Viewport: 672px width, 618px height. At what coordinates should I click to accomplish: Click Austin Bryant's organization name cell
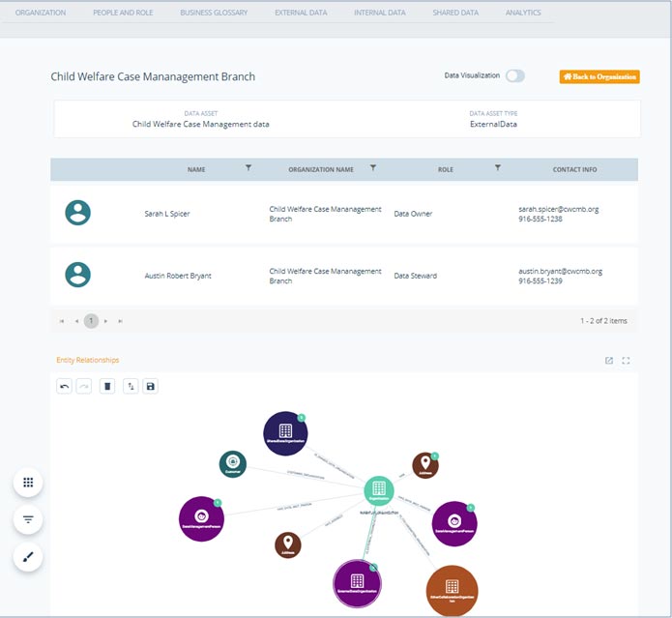[x=325, y=276]
